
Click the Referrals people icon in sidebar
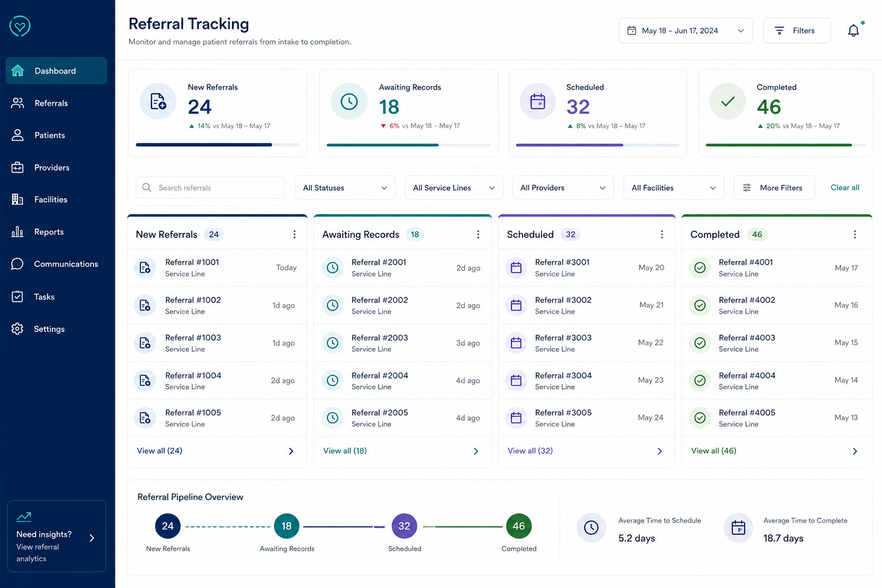pos(18,103)
